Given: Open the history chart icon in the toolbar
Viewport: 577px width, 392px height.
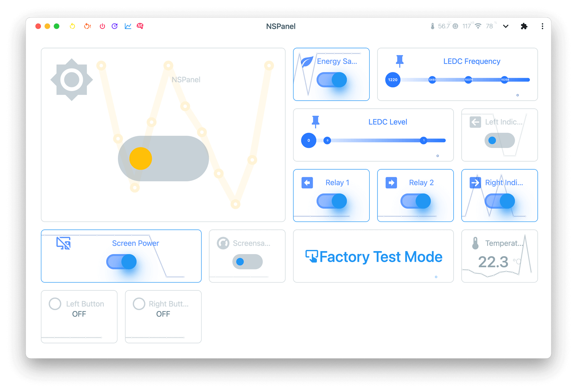Looking at the screenshot, I should point(128,26).
